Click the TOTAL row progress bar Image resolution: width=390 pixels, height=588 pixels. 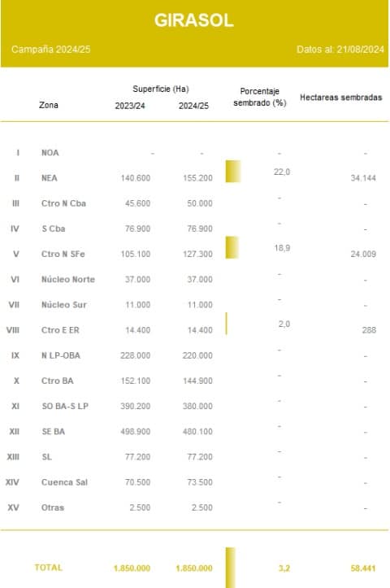[231, 568]
